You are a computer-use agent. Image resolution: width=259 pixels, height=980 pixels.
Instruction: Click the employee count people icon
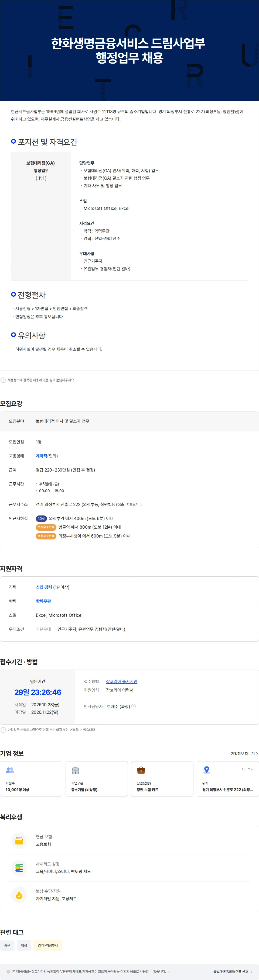10,770
